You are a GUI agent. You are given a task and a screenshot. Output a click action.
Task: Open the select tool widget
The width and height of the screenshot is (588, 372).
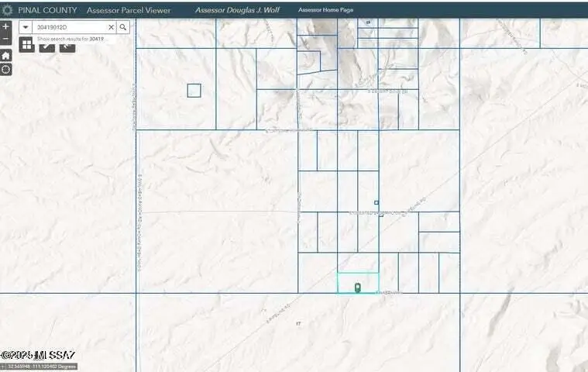67,47
